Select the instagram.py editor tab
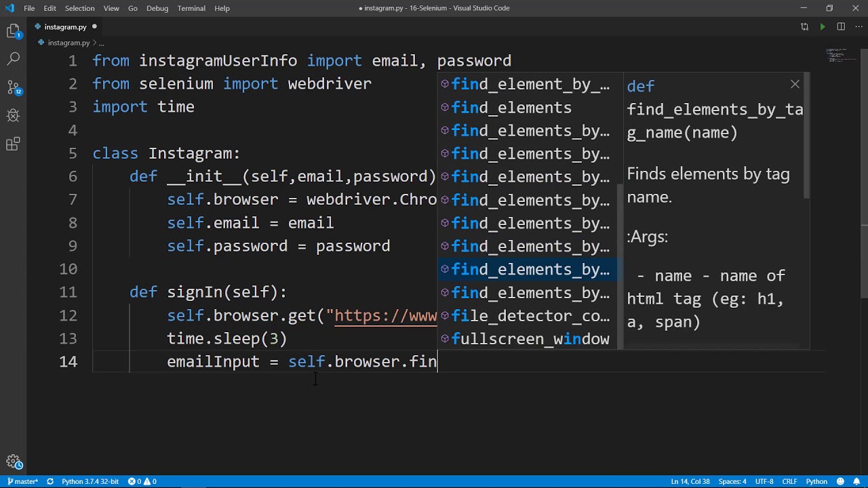Image resolution: width=868 pixels, height=488 pixels. point(66,27)
